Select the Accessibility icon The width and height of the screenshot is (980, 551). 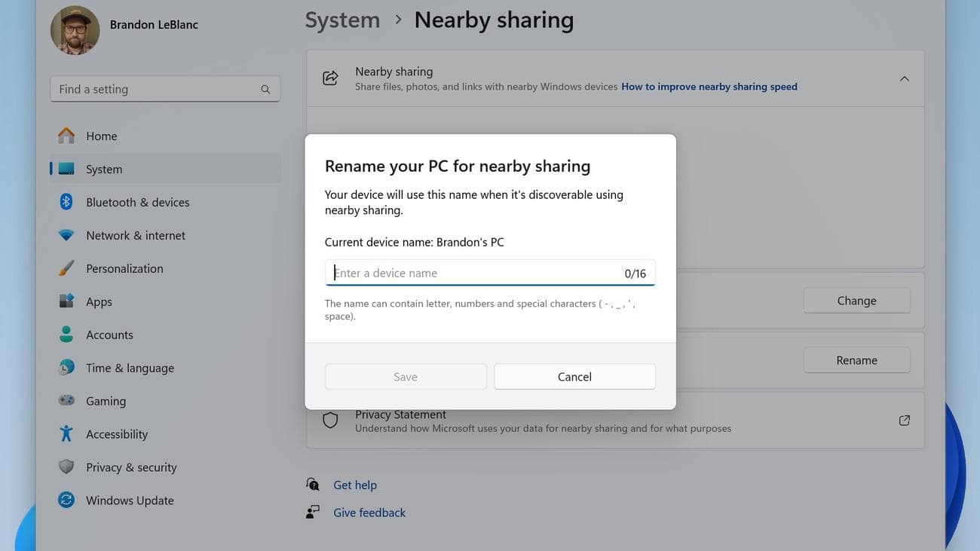(x=66, y=434)
